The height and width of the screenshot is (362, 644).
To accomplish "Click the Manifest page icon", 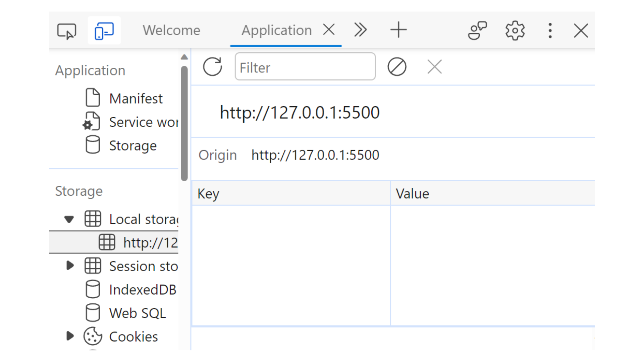I will pos(93,98).
